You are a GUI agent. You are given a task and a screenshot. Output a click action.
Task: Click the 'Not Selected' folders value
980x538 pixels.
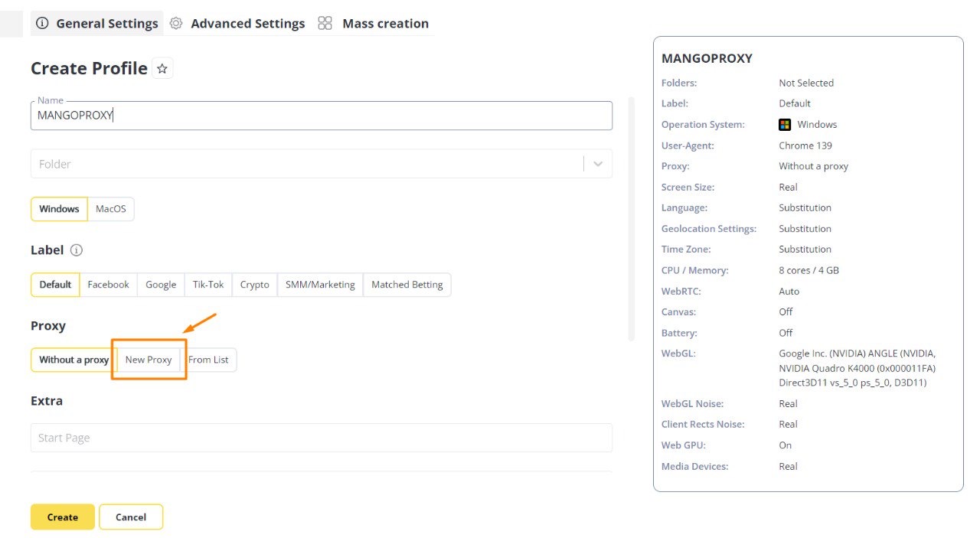(806, 83)
